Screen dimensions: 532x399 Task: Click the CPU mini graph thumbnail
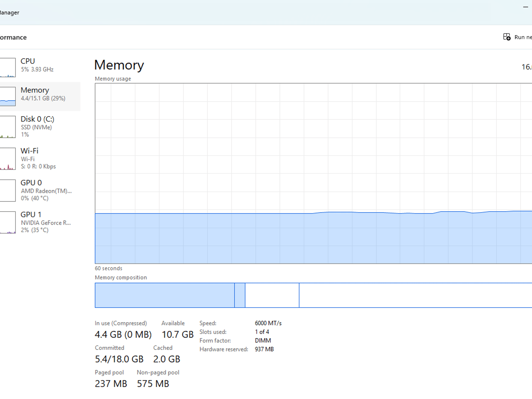coord(8,68)
